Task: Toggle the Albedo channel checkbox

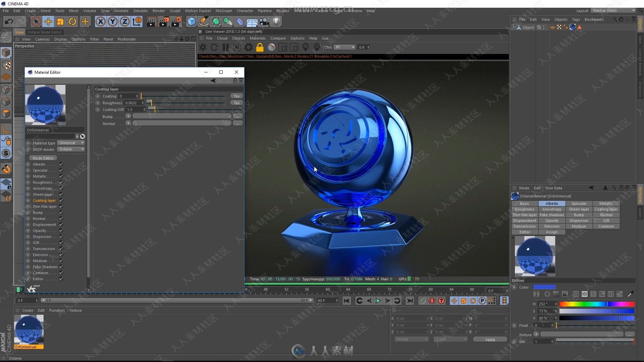Action: 61,164
